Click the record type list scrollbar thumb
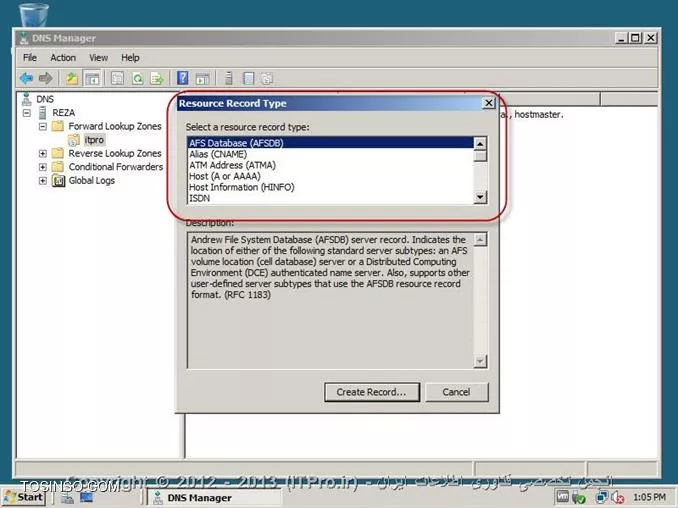 (x=480, y=156)
